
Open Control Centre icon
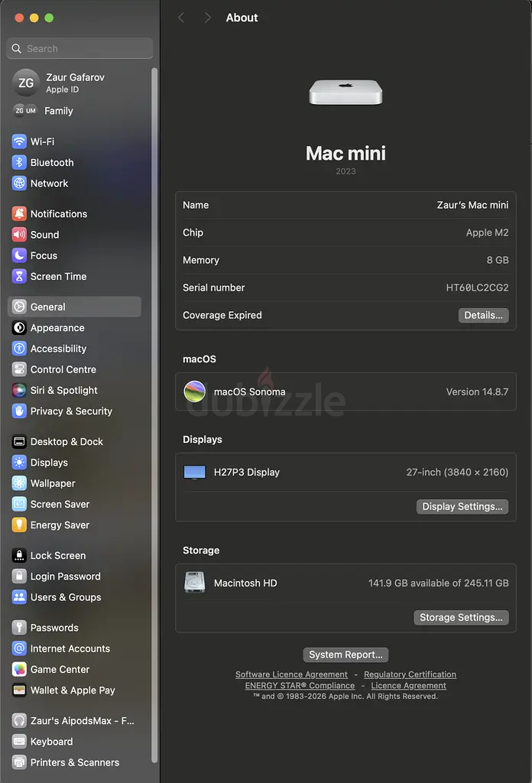[x=19, y=369]
